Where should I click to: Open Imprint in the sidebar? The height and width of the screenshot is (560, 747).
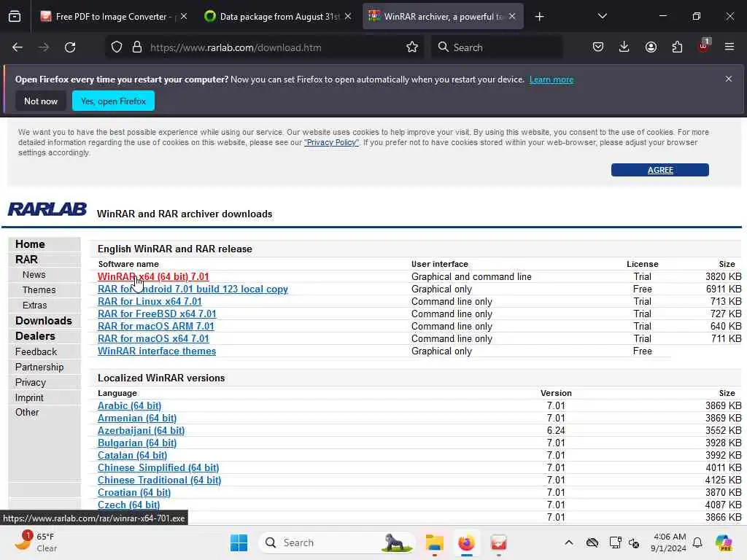click(29, 397)
